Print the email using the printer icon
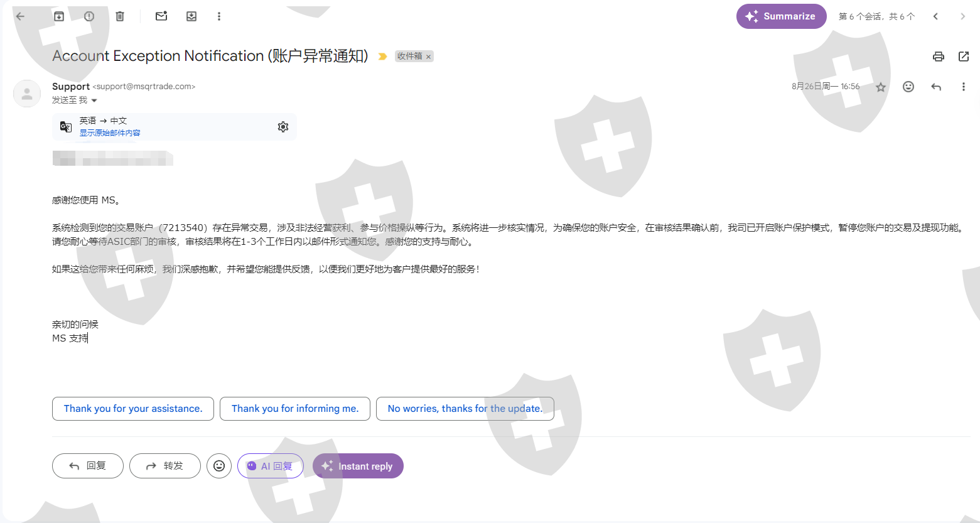The height and width of the screenshot is (523, 980). click(x=939, y=57)
